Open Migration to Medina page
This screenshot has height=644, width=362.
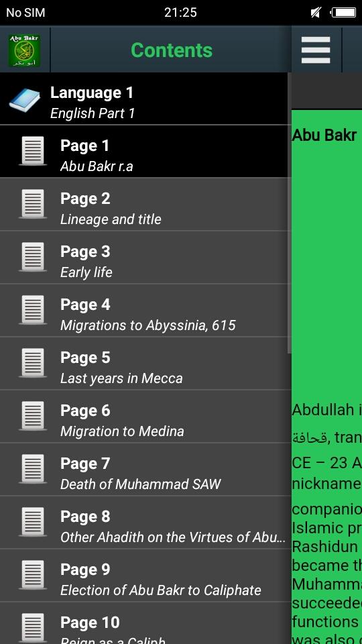(x=122, y=431)
